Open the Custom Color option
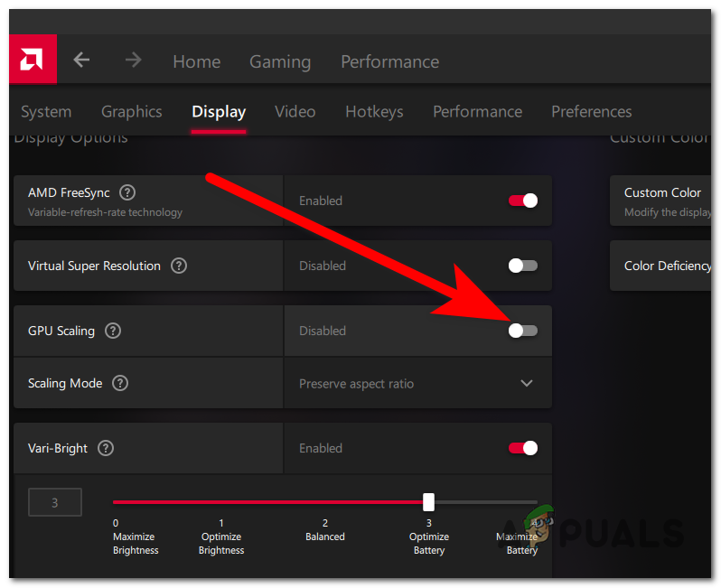The image size is (721, 588). [x=660, y=201]
